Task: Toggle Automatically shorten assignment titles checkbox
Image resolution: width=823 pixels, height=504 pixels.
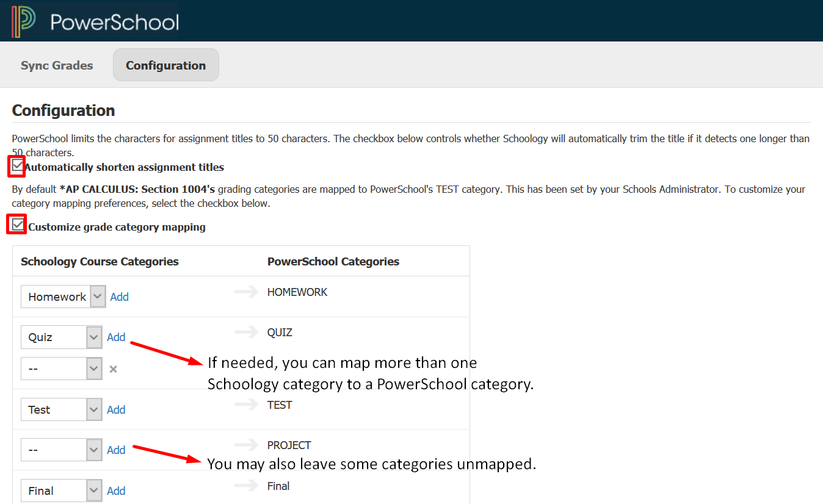Action: 18,165
